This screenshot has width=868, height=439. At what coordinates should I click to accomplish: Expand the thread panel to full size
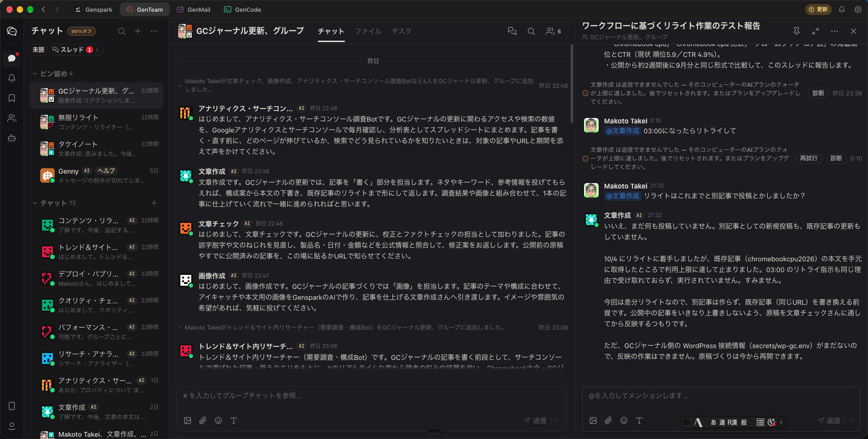click(x=816, y=31)
